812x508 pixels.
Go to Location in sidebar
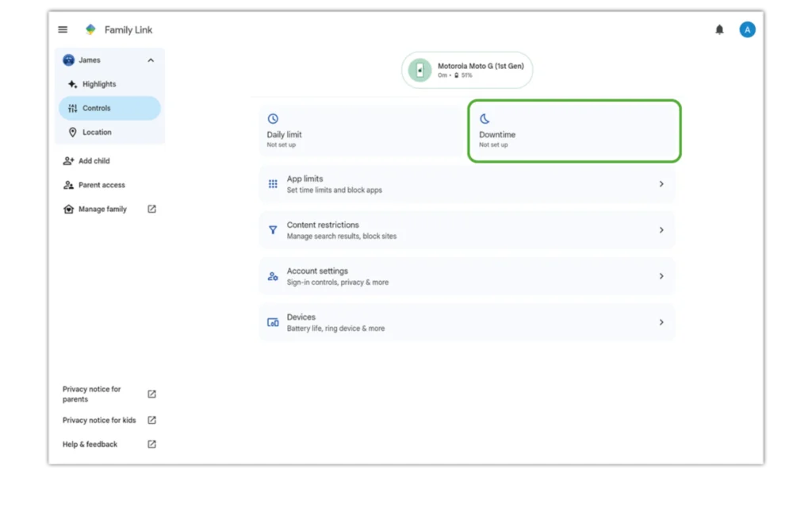coord(109,133)
